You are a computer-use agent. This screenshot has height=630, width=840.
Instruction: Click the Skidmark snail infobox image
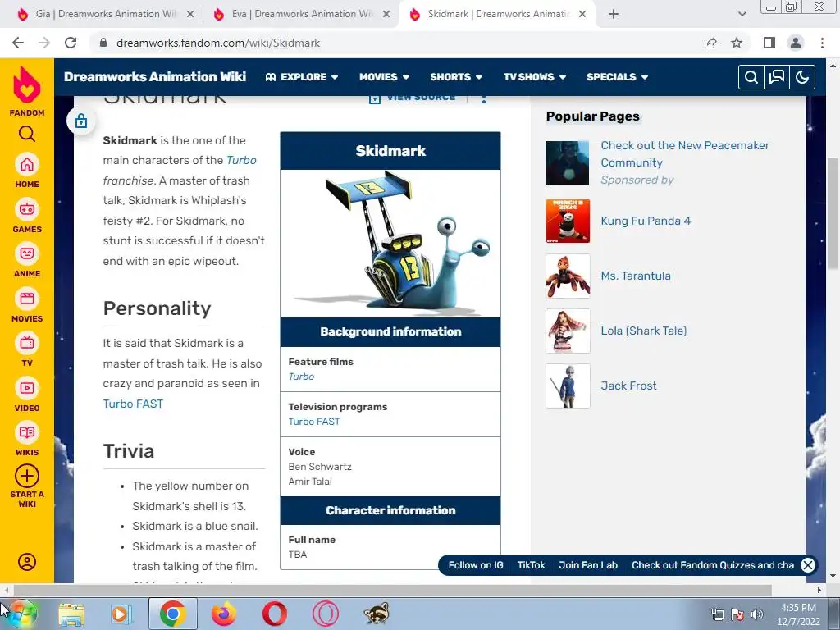tap(390, 243)
